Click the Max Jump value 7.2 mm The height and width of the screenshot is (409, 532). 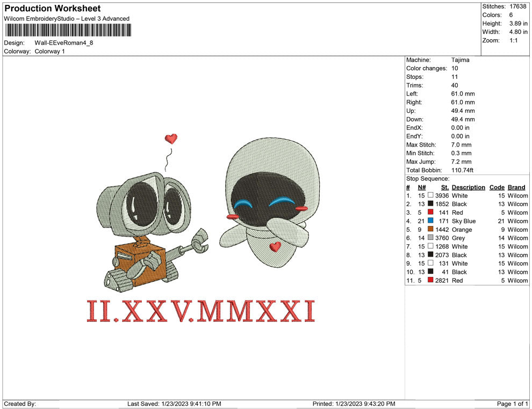pyautogui.click(x=462, y=162)
